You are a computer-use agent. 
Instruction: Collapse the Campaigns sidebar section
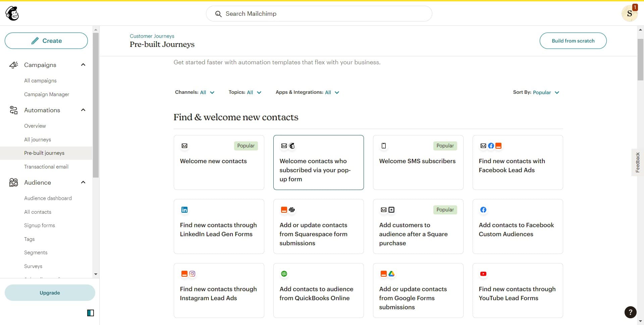point(83,65)
